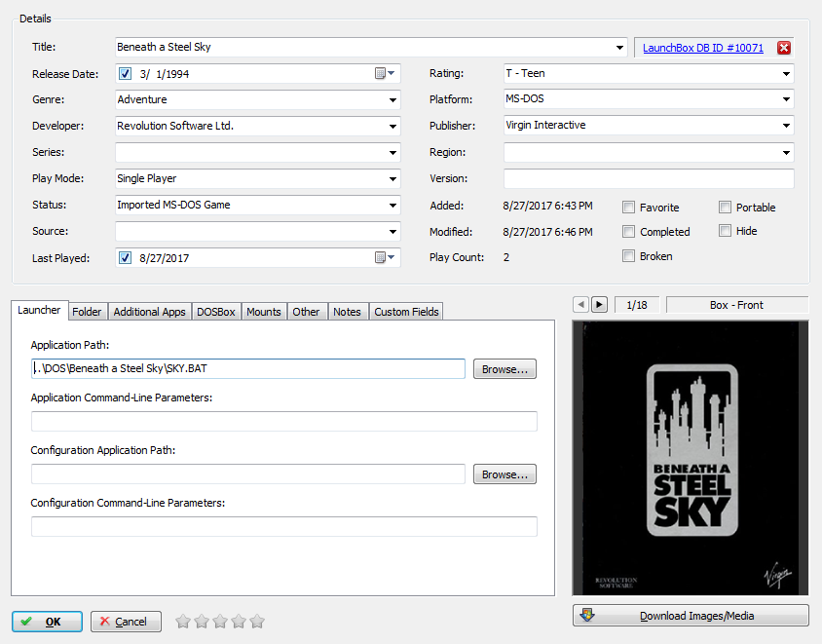Open the Genre dropdown
Viewport: 822px width, 644px height.
392,99
